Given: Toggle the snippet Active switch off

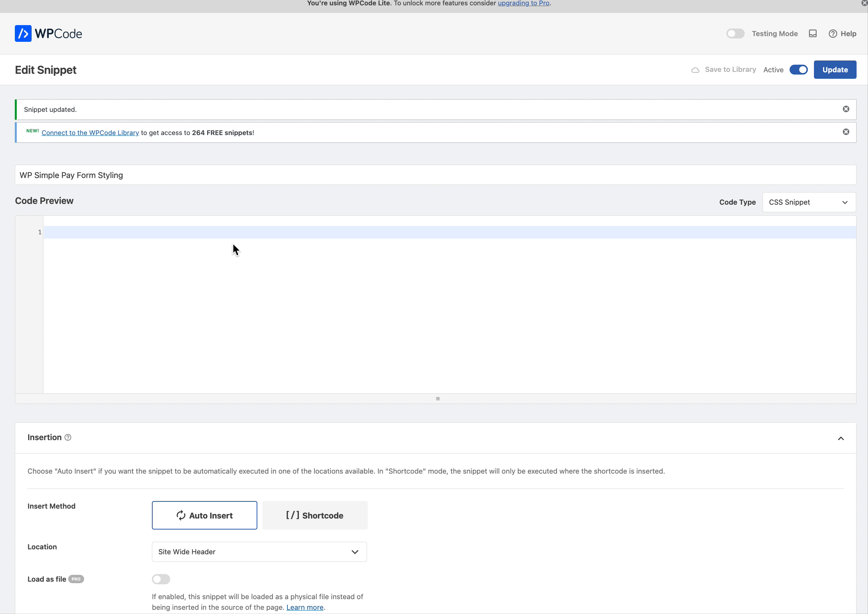Looking at the screenshot, I should click(798, 70).
